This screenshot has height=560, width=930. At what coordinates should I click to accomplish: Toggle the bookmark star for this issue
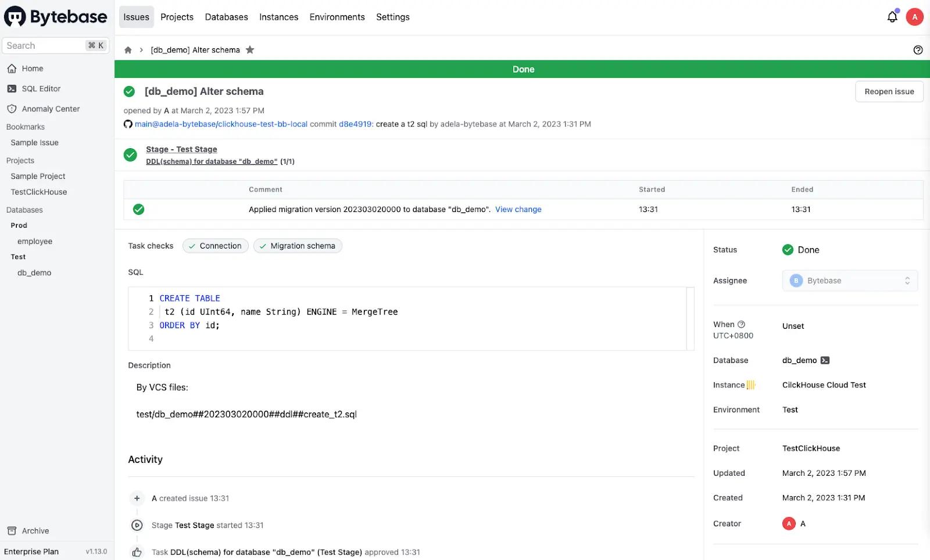coord(250,50)
